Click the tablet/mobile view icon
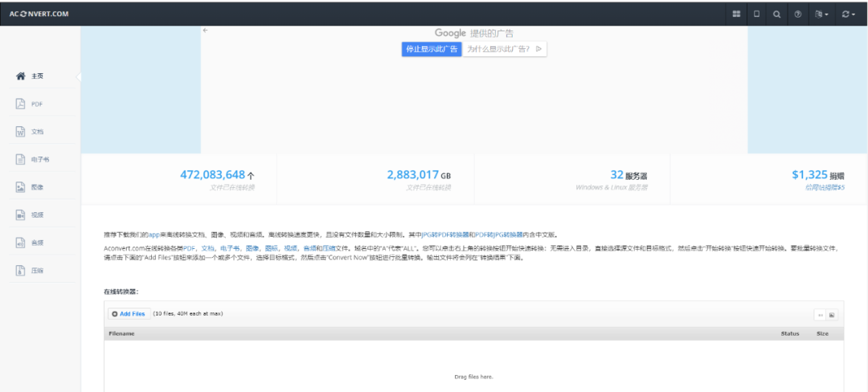The image size is (868, 392). [x=757, y=14]
